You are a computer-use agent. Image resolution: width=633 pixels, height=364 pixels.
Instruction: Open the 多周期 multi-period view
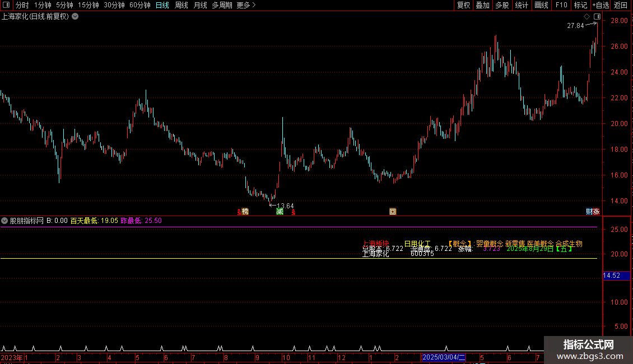[x=222, y=5]
